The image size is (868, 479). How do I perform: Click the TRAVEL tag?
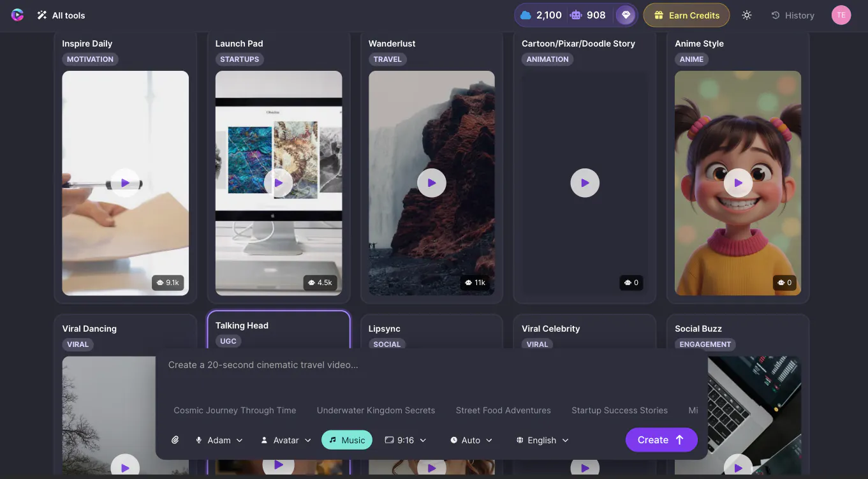pos(388,59)
